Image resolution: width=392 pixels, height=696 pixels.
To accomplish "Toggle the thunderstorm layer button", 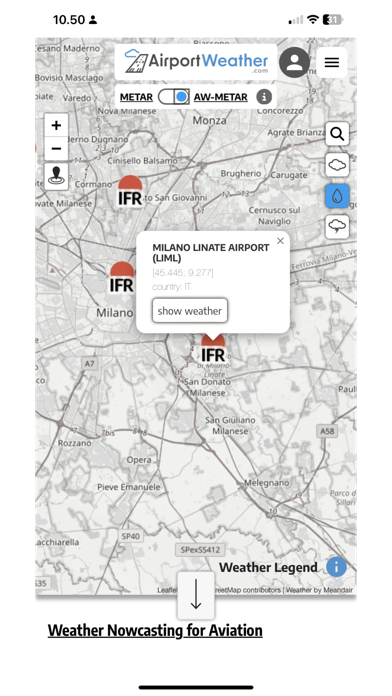I will [x=337, y=227].
